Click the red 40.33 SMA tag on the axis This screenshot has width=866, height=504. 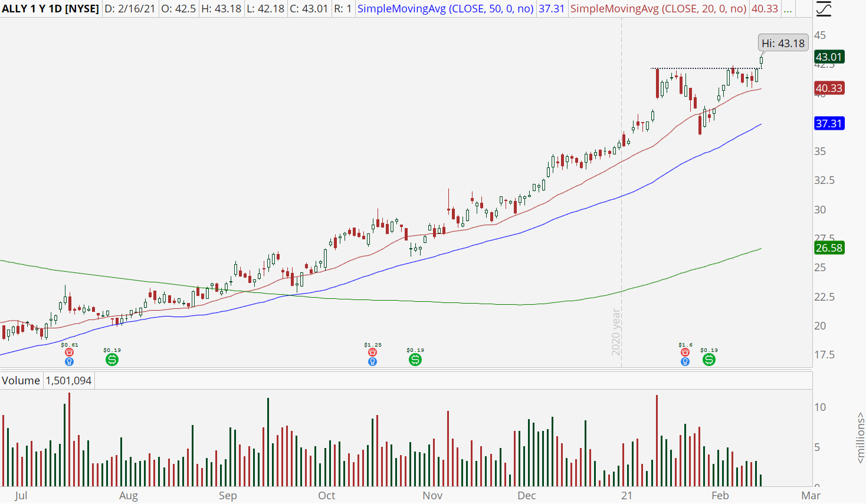pyautogui.click(x=829, y=88)
